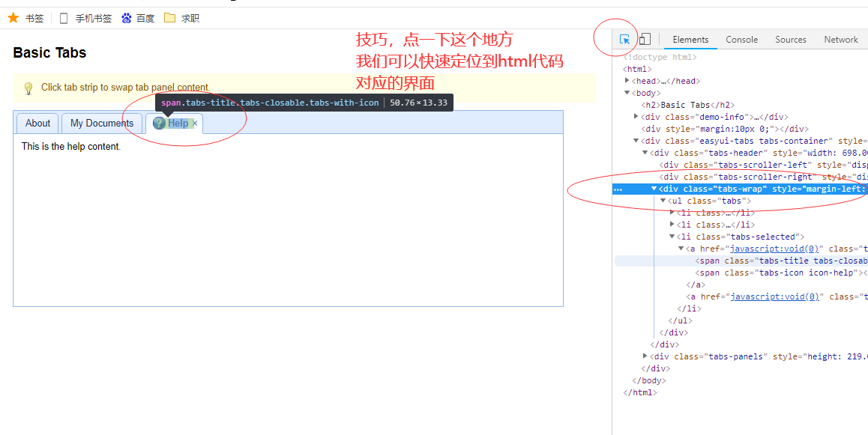Switch to the About tab
This screenshot has width=868, height=435.
[x=37, y=124]
